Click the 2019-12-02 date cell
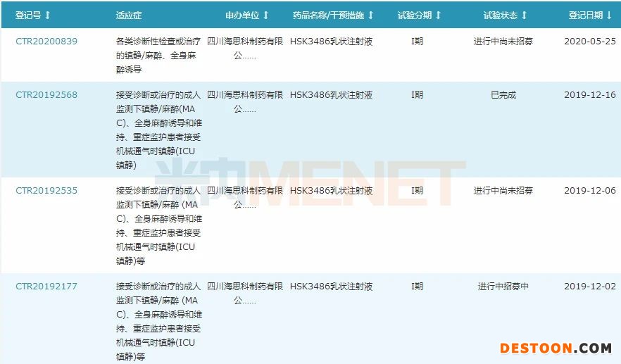The width and height of the screenshot is (621, 364). coord(589,287)
